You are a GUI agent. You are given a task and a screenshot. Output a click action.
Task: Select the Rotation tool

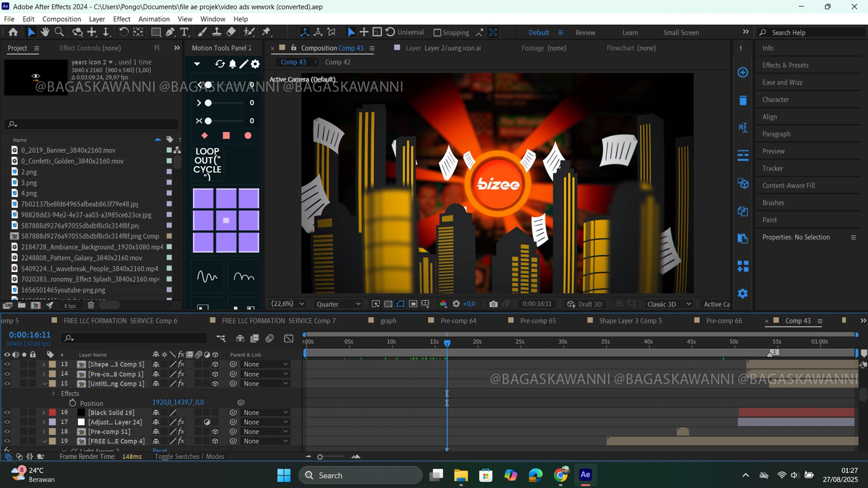(123, 32)
